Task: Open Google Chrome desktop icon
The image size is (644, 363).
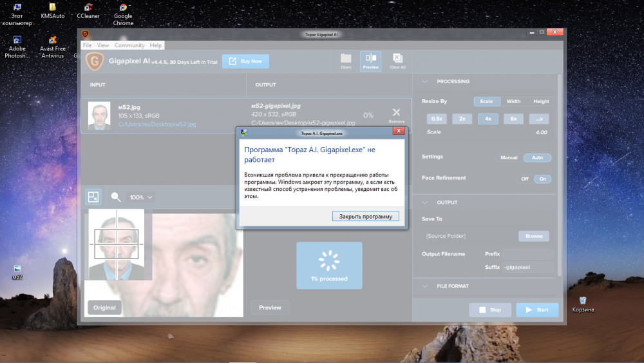Action: 123,13
